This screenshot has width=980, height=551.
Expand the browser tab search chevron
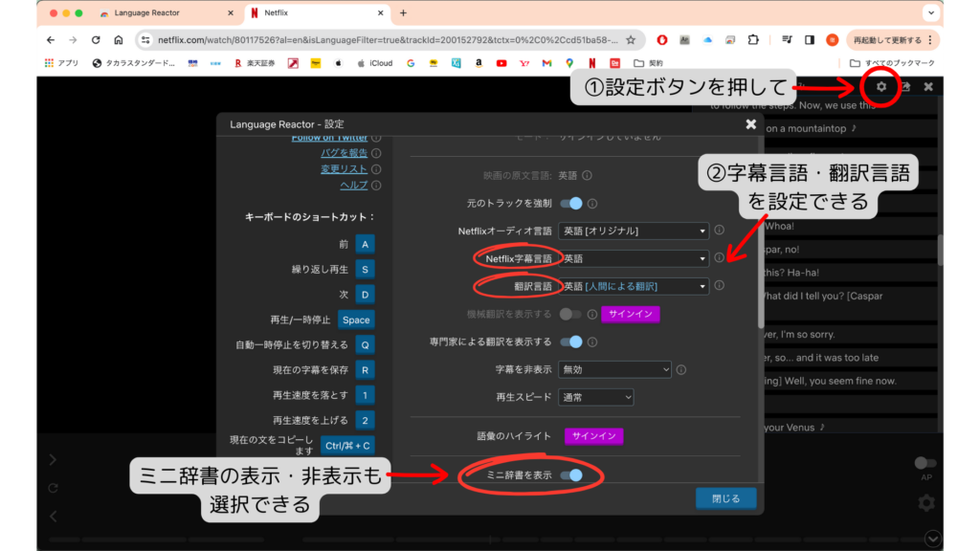click(x=931, y=12)
